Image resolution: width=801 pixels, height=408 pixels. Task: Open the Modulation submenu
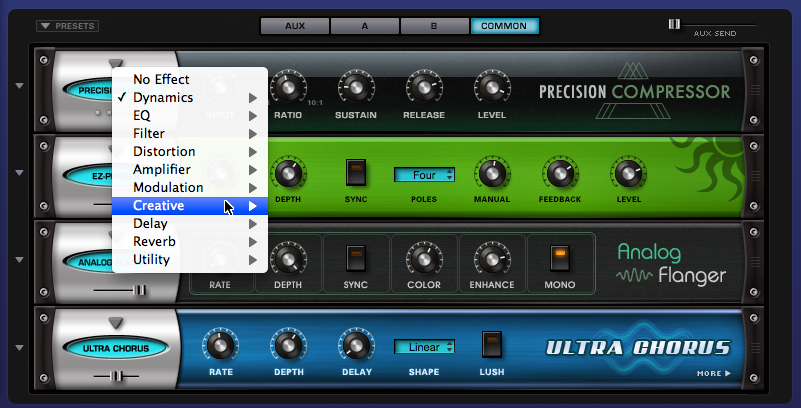[x=190, y=187]
